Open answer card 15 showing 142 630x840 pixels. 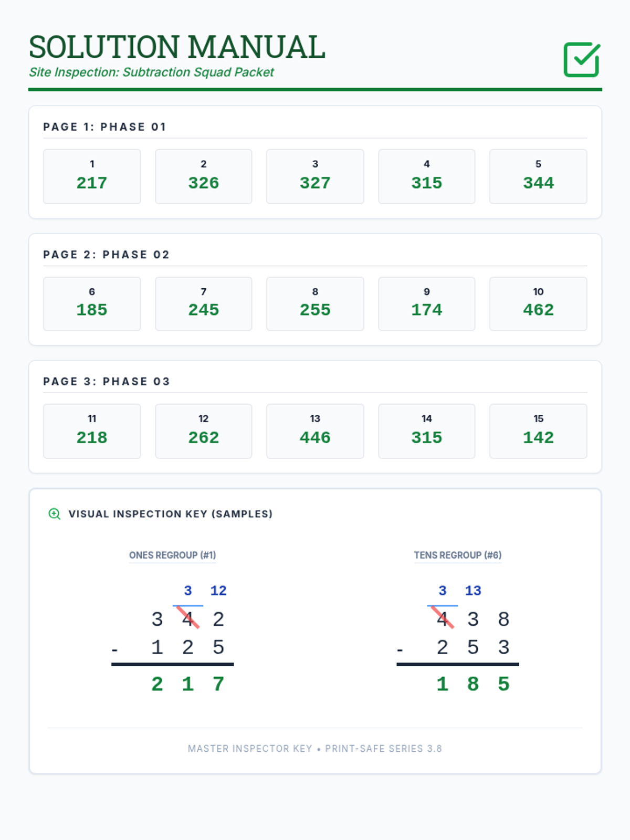coord(538,431)
